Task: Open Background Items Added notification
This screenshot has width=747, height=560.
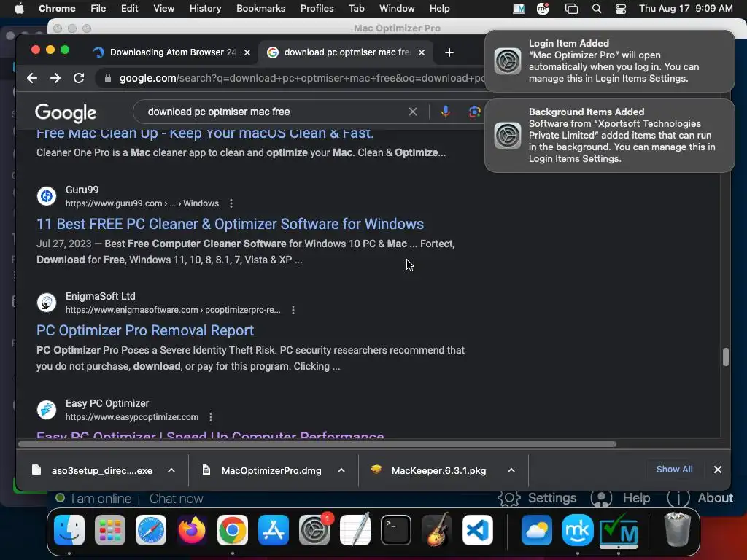Action: [609, 135]
